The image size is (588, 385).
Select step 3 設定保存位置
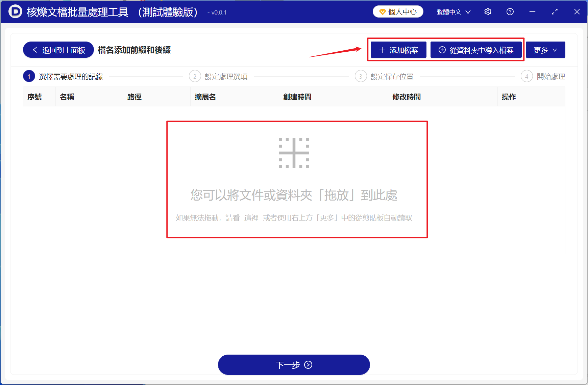point(384,77)
